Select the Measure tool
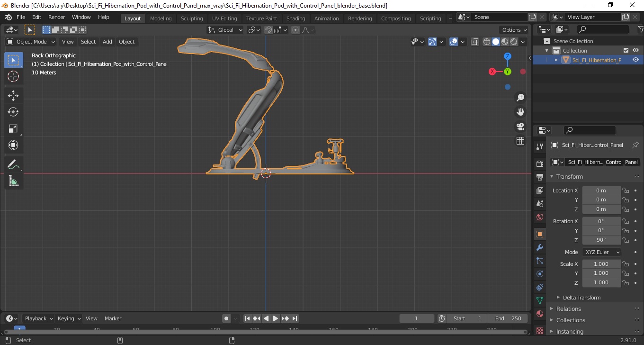Image resolution: width=644 pixels, height=345 pixels. pos(13,181)
